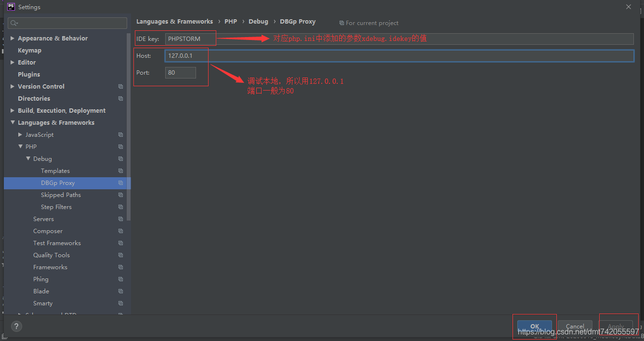Screen dimensions: 644x341
Task: Open the Plugins settings page
Action: coord(29,74)
